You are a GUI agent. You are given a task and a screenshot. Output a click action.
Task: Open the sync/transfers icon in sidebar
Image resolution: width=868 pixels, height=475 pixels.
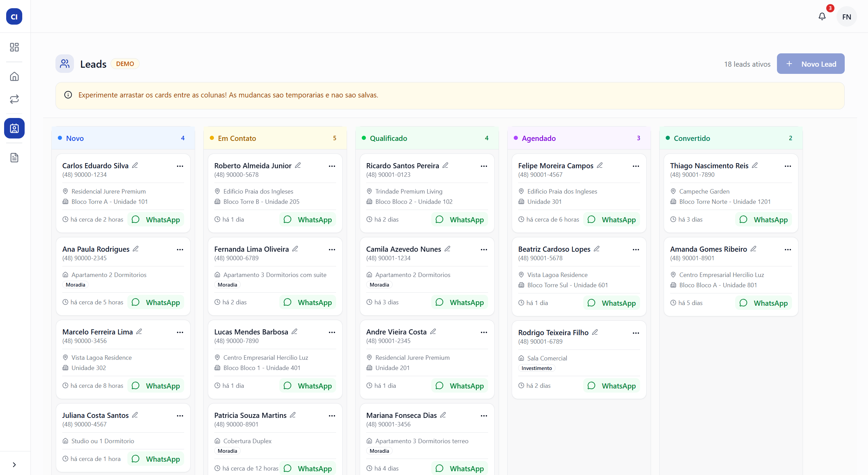(14, 99)
